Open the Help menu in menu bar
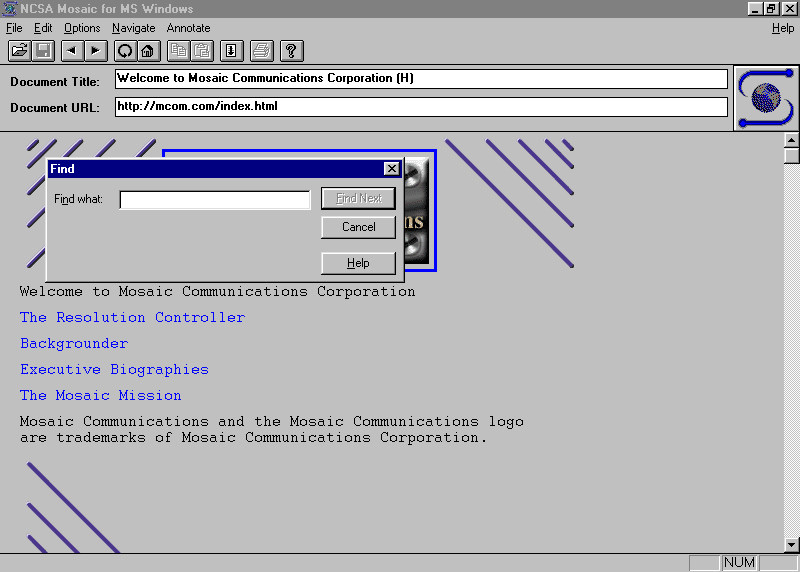Image resolution: width=800 pixels, height=572 pixels. (x=783, y=28)
